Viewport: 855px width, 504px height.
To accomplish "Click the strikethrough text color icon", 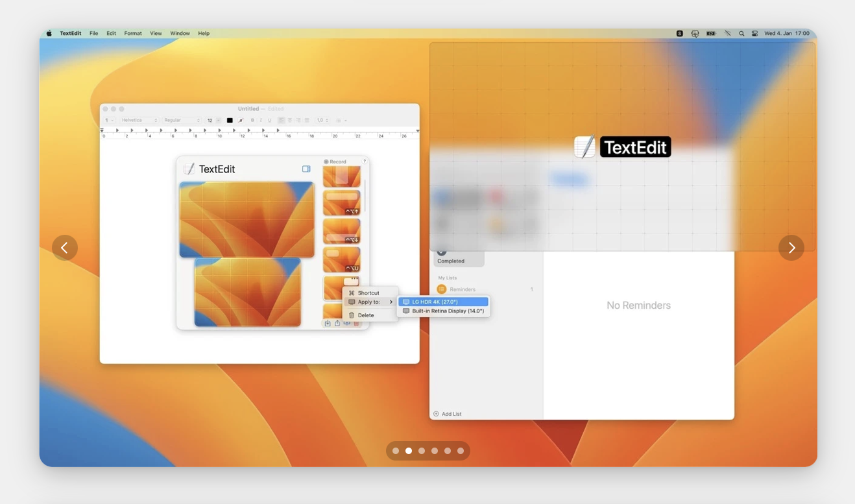I will pyautogui.click(x=241, y=120).
